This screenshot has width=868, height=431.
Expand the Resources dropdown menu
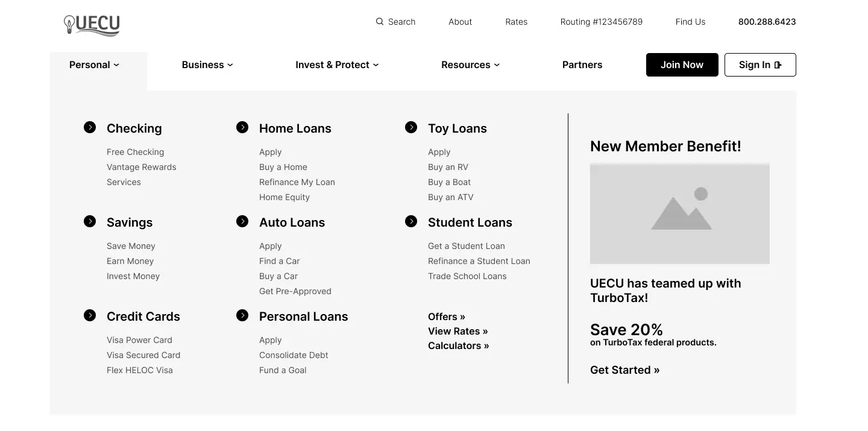point(470,65)
